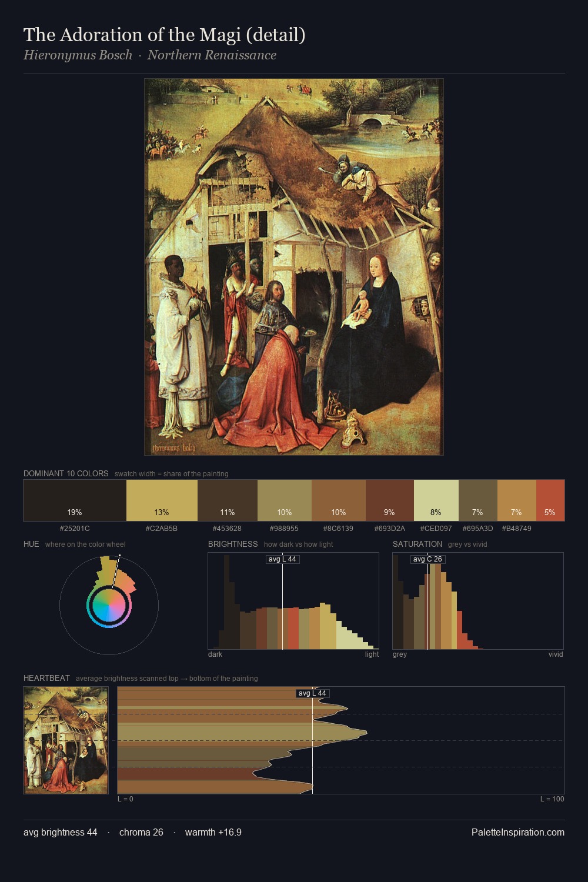Image resolution: width=588 pixels, height=882 pixels.
Task: Click 'where on the color wheel' caption
Action: coord(85,544)
